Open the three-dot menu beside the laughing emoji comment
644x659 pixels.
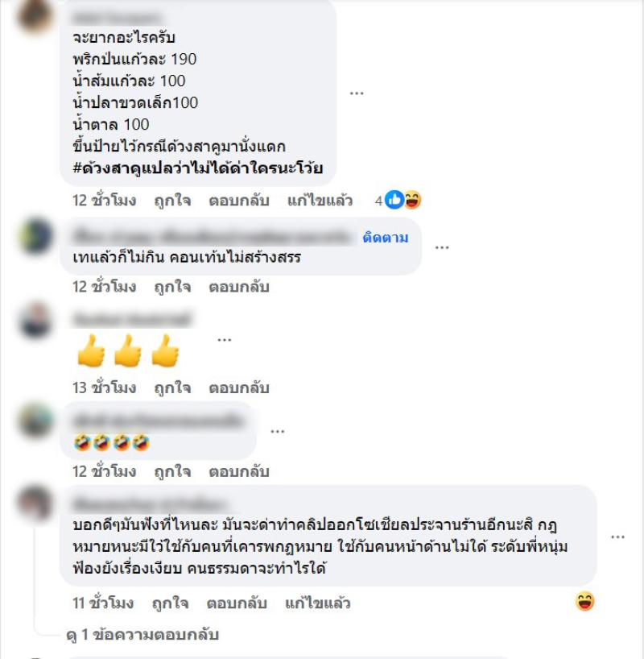(277, 431)
